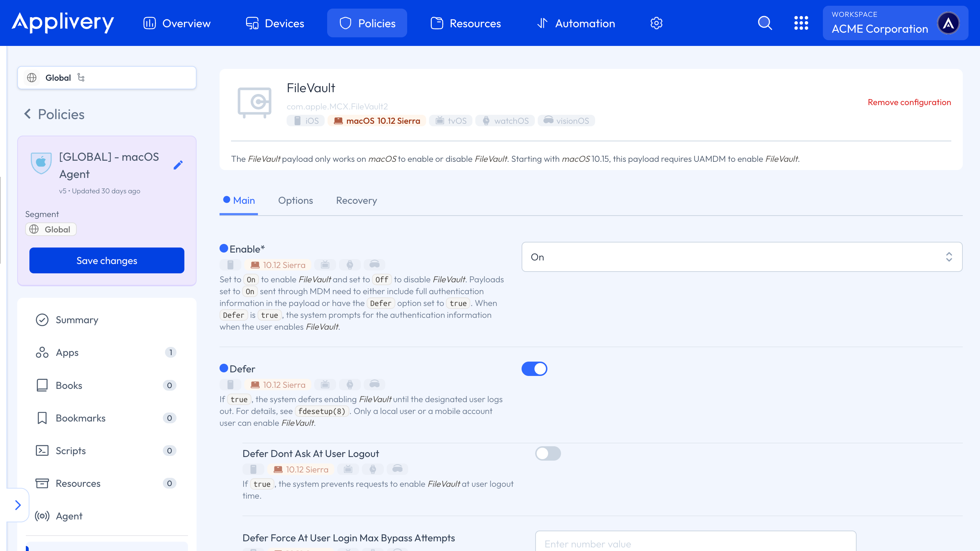The height and width of the screenshot is (551, 980).
Task: Click the Max Bypass Attempts number field
Action: tap(695, 543)
